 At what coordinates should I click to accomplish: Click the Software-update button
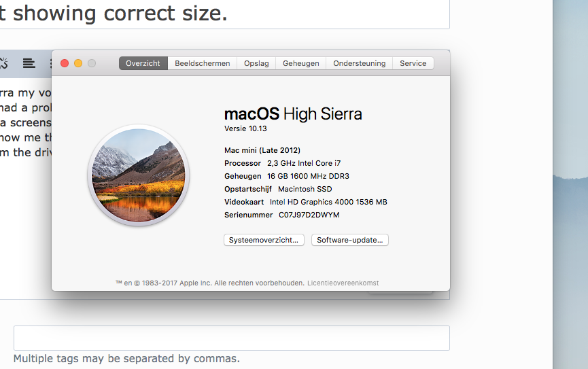tap(350, 240)
